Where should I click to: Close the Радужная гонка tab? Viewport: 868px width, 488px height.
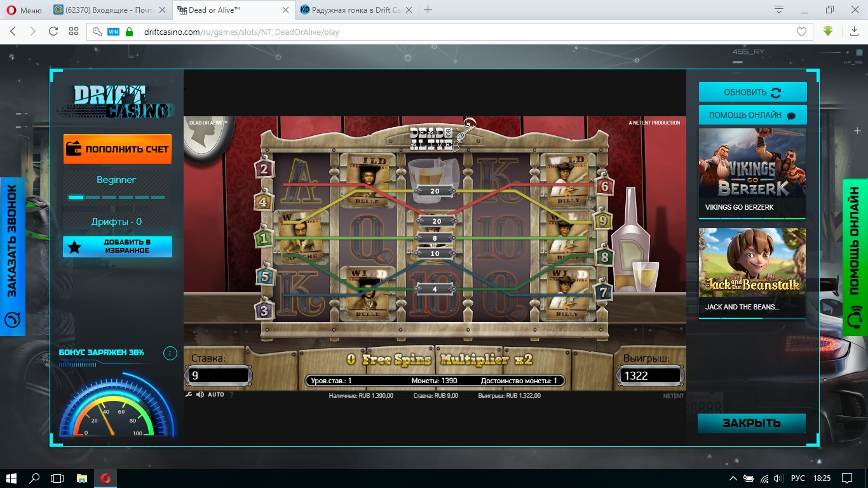408,10
